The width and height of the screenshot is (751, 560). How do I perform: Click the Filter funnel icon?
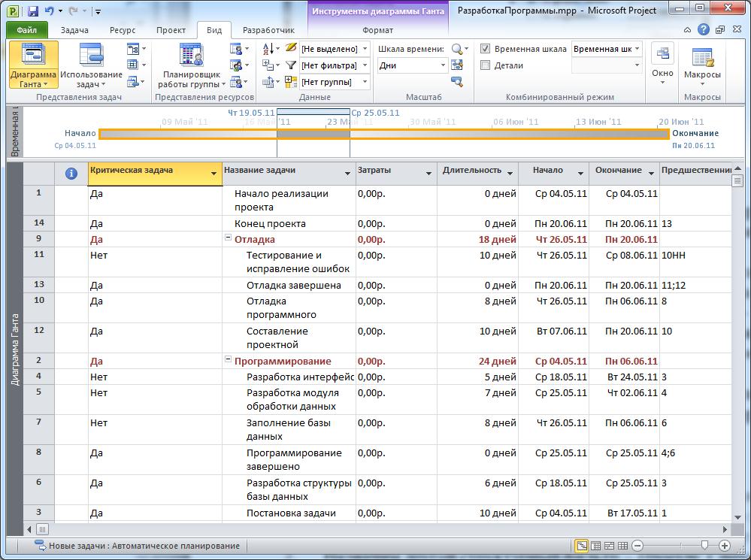[291, 65]
